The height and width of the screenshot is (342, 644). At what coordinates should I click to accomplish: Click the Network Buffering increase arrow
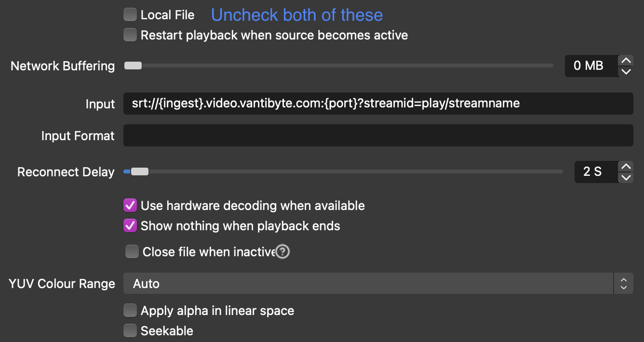pyautogui.click(x=626, y=59)
